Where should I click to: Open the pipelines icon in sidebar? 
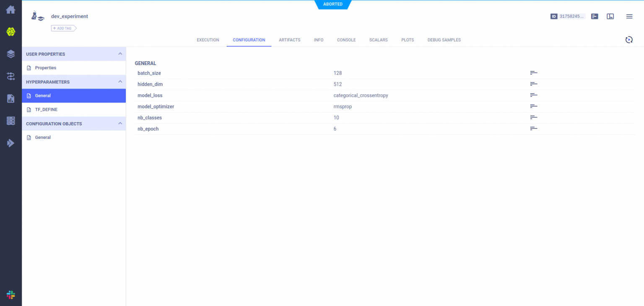10,76
